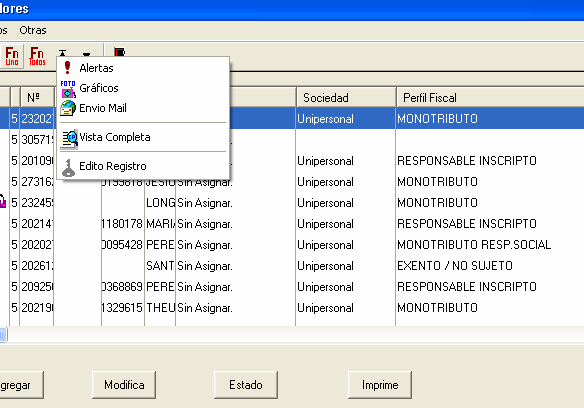Click the purple lock icon in row margin
Screen dimensions: 584x408
(x=2, y=201)
